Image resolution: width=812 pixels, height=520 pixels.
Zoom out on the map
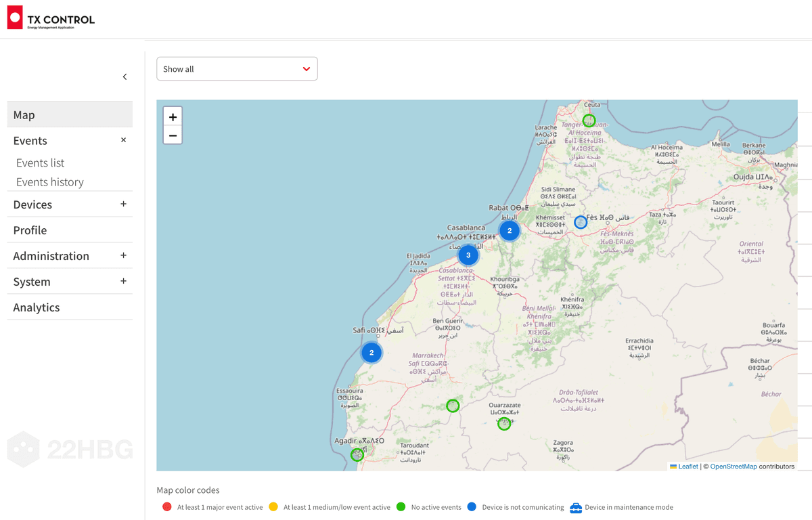[173, 135]
